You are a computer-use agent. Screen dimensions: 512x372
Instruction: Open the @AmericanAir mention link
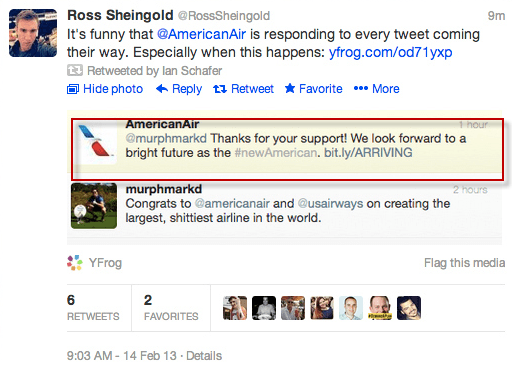tap(201, 34)
